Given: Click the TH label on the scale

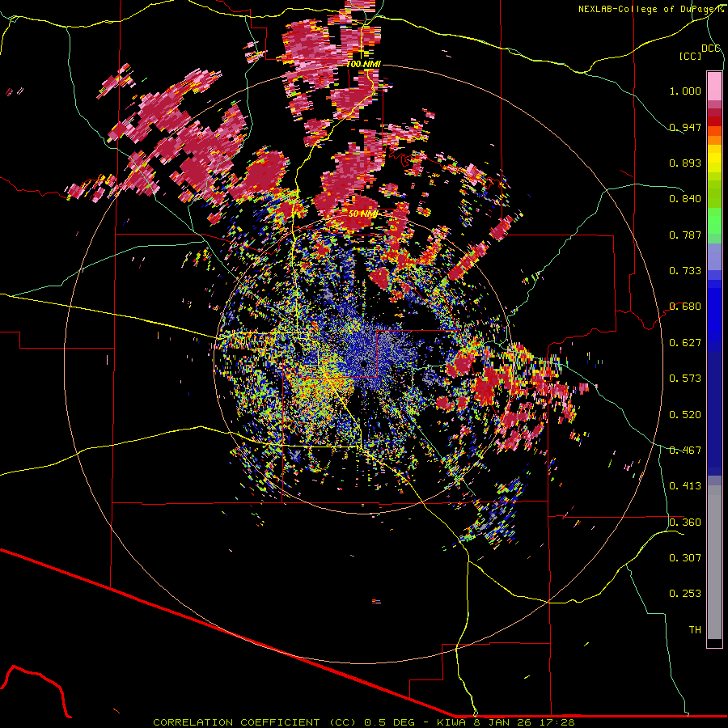Looking at the screenshot, I should click(x=695, y=630).
